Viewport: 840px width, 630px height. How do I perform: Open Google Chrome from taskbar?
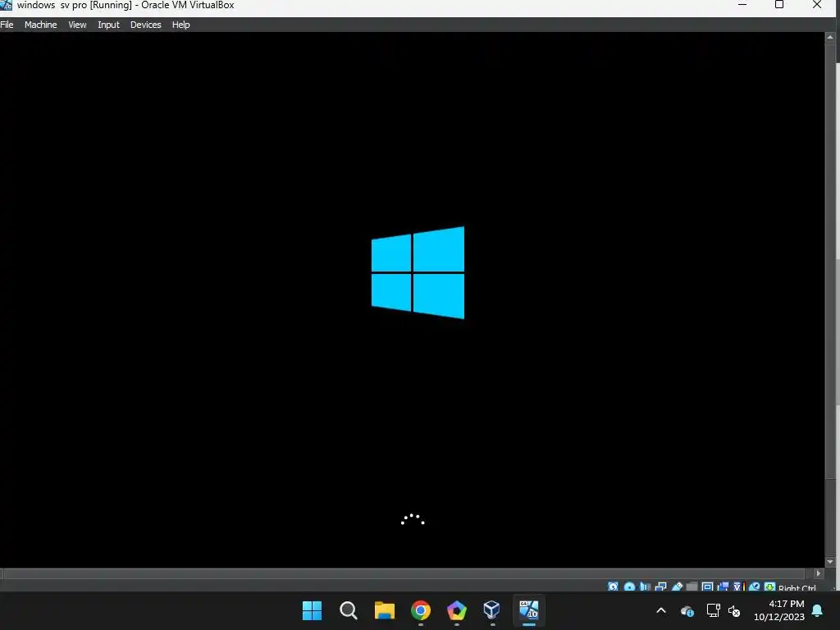(421, 610)
